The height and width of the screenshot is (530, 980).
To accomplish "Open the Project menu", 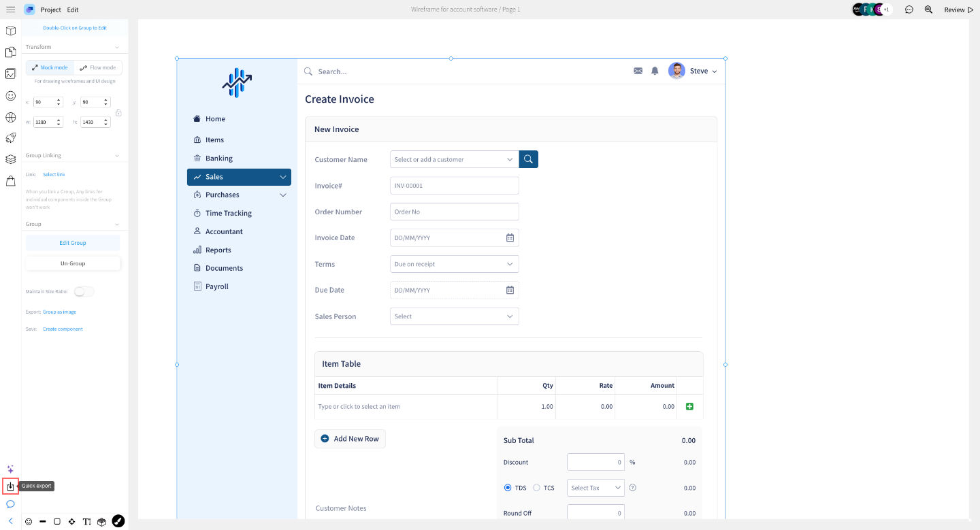I will tap(50, 10).
